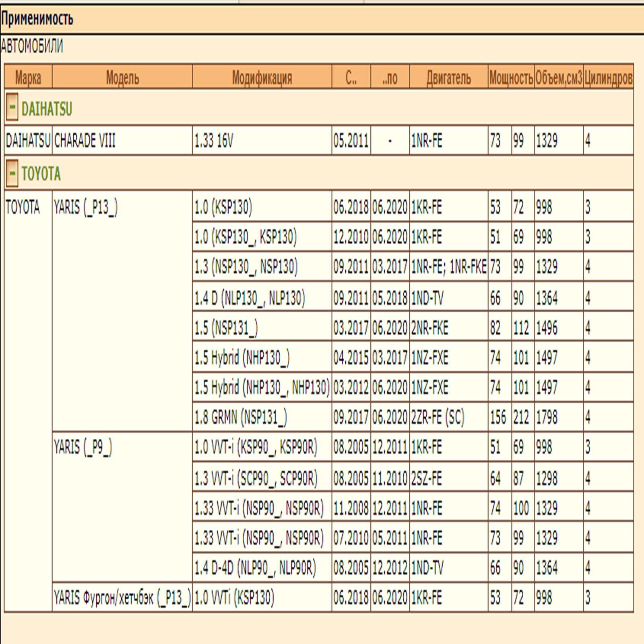The image size is (644, 644).
Task: Collapse the DAIHATSU group with minus icon
Action: [12, 108]
